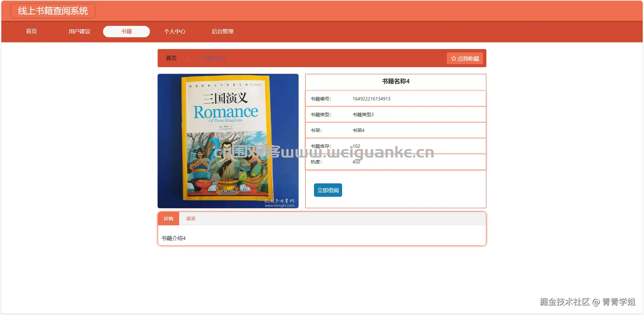This screenshot has height=315, width=644.
Task: Click the 书架4 value
Action: pyautogui.click(x=358, y=130)
